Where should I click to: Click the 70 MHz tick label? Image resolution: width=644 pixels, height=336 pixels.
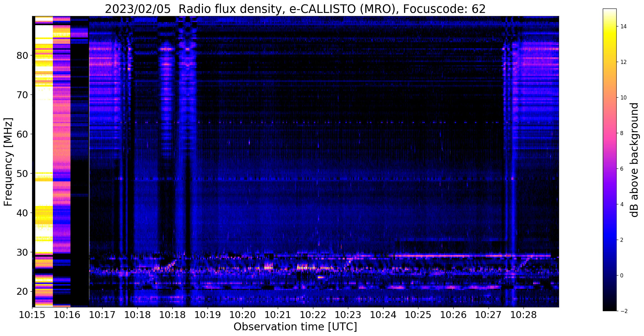click(22, 95)
